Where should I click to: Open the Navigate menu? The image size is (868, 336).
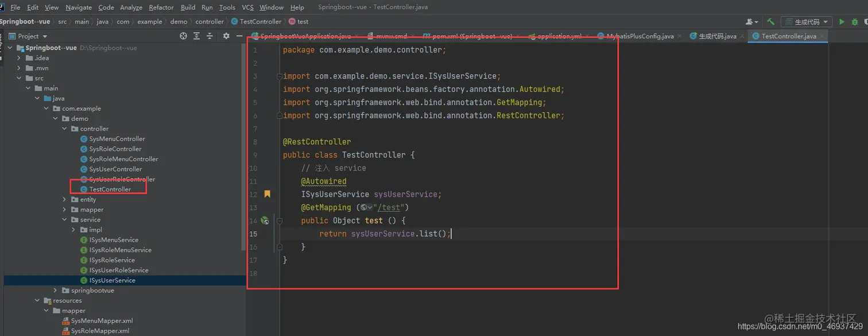point(79,7)
